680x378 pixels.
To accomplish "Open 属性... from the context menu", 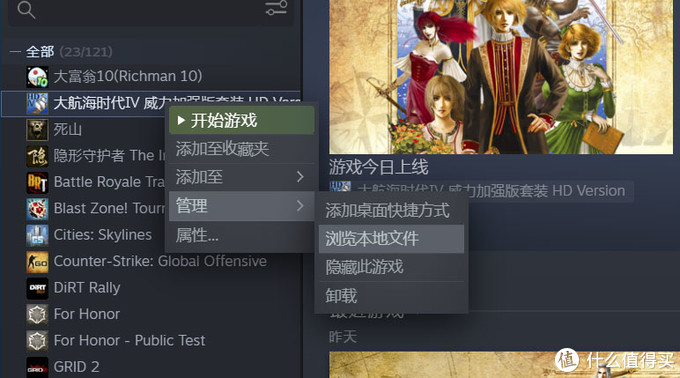I will click(x=242, y=235).
